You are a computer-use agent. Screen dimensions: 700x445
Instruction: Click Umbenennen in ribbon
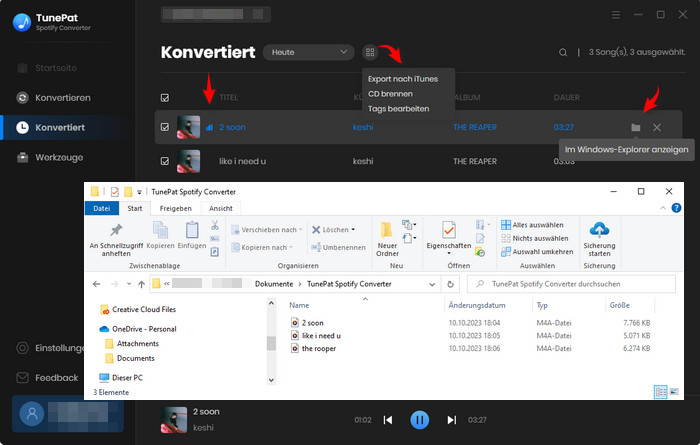click(338, 247)
